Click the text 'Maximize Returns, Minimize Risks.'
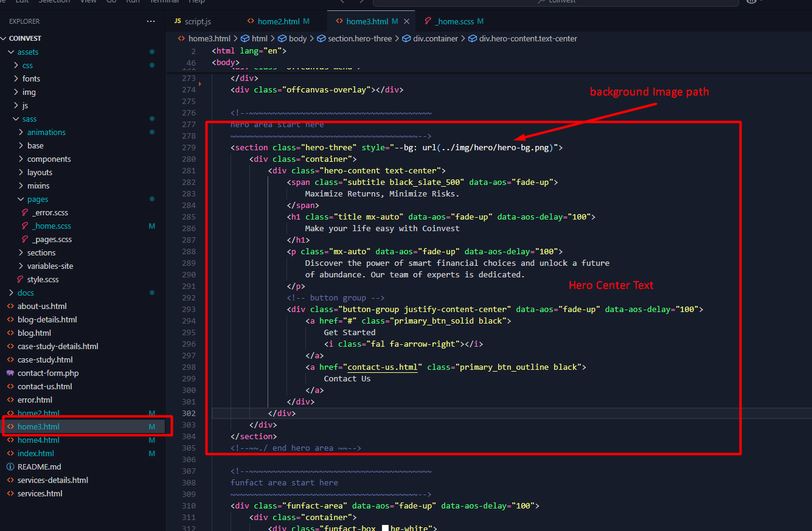The image size is (812, 531). pos(383,193)
